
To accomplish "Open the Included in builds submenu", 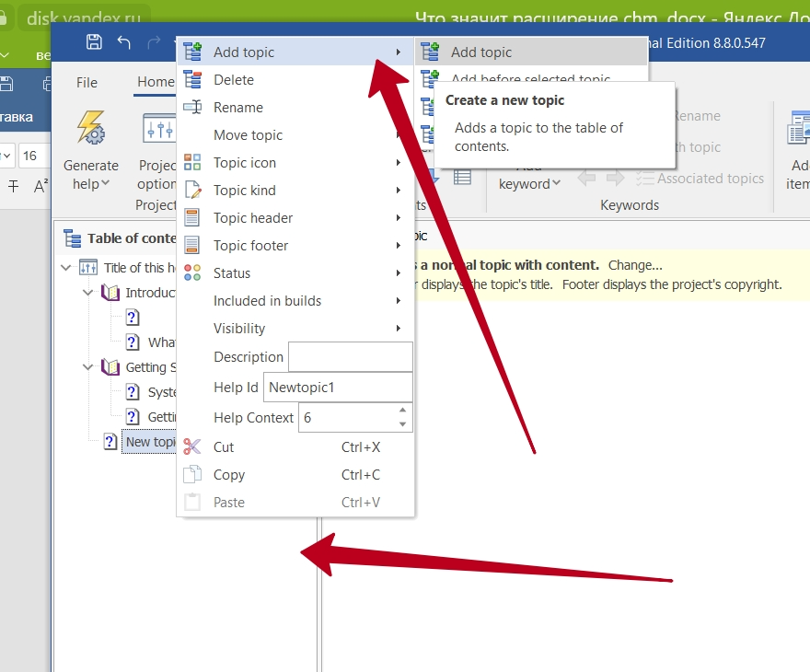I will click(267, 301).
